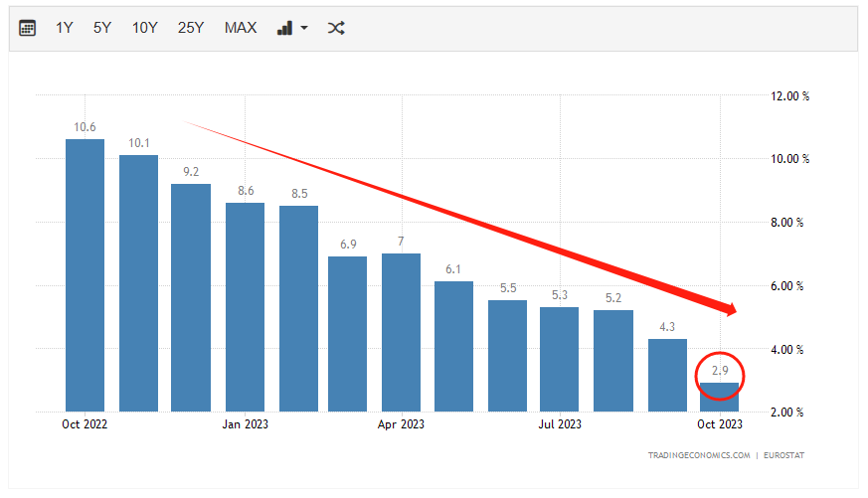The image size is (868, 498).
Task: Click the '8.00 %' y-axis label
Action: pos(787,223)
